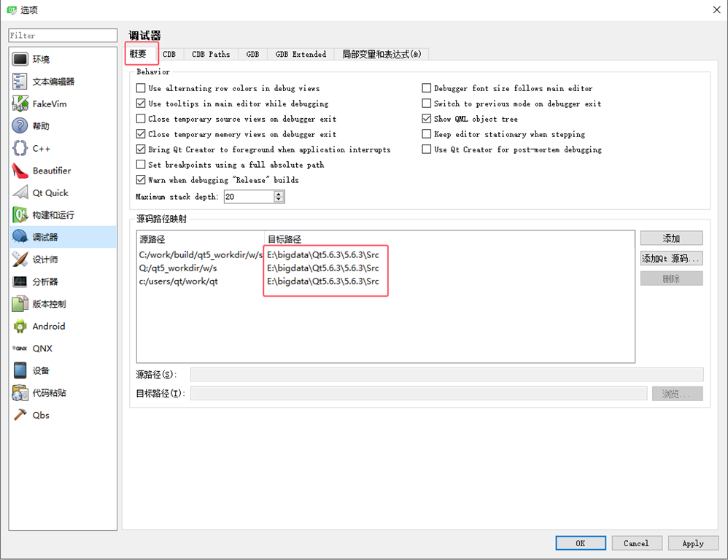Select the 分析器 analyzer category

click(63, 281)
